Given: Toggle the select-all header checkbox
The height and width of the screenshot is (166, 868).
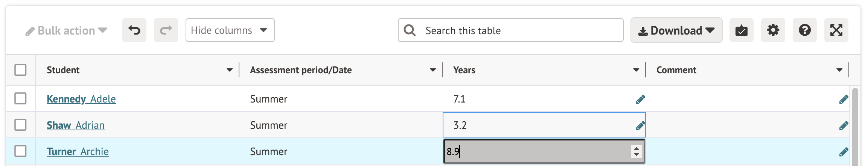Looking at the screenshot, I should (20, 70).
